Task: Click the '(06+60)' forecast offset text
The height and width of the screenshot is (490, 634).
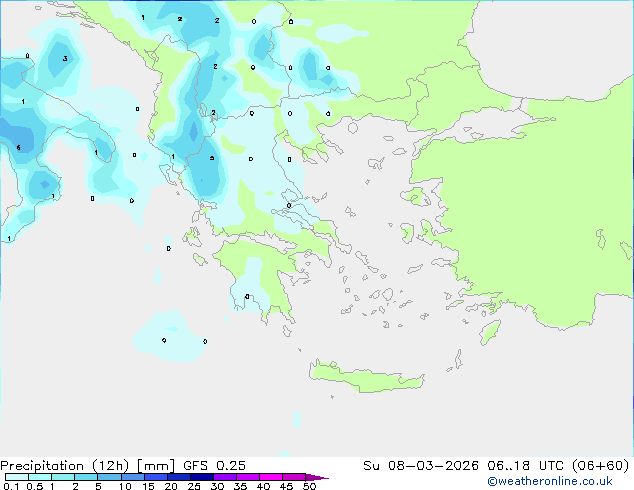Action: (600, 466)
